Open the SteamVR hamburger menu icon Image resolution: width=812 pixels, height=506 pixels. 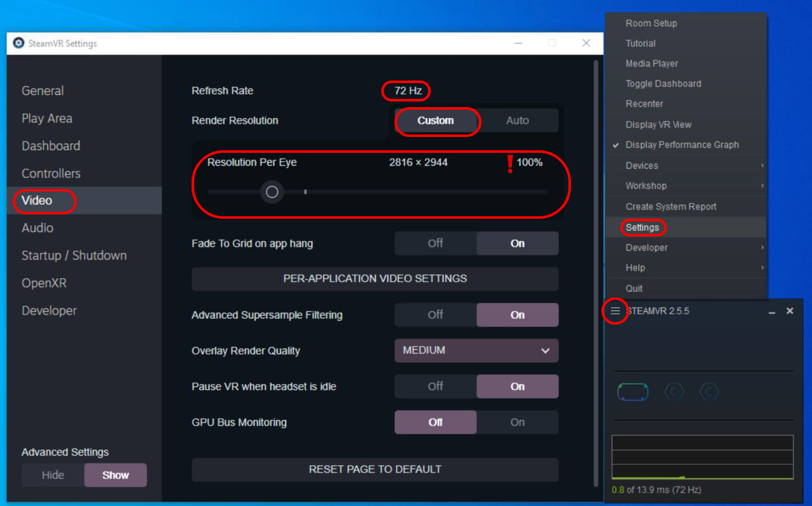pyautogui.click(x=615, y=311)
